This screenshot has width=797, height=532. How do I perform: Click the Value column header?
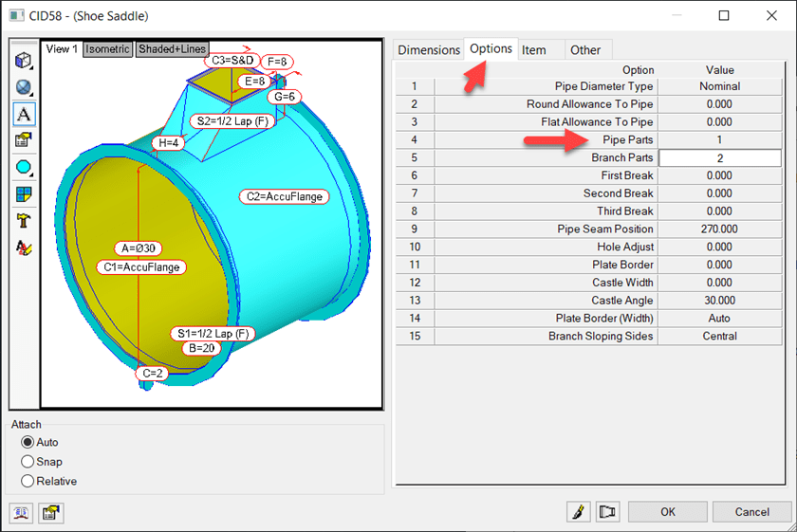pos(720,70)
